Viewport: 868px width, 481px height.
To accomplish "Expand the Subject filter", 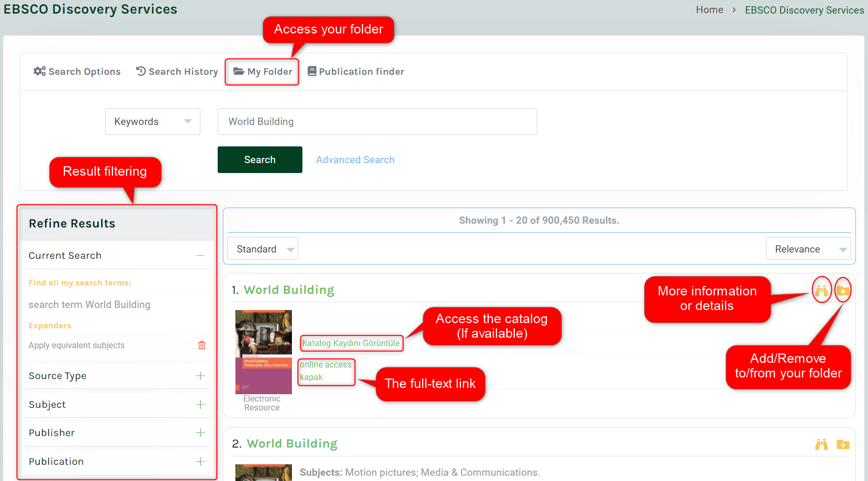I will [x=200, y=405].
